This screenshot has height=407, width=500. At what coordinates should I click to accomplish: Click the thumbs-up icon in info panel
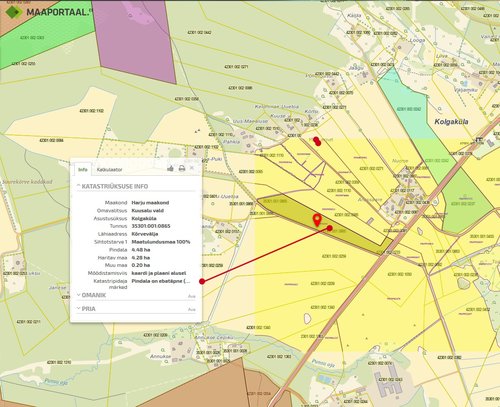pos(170,169)
